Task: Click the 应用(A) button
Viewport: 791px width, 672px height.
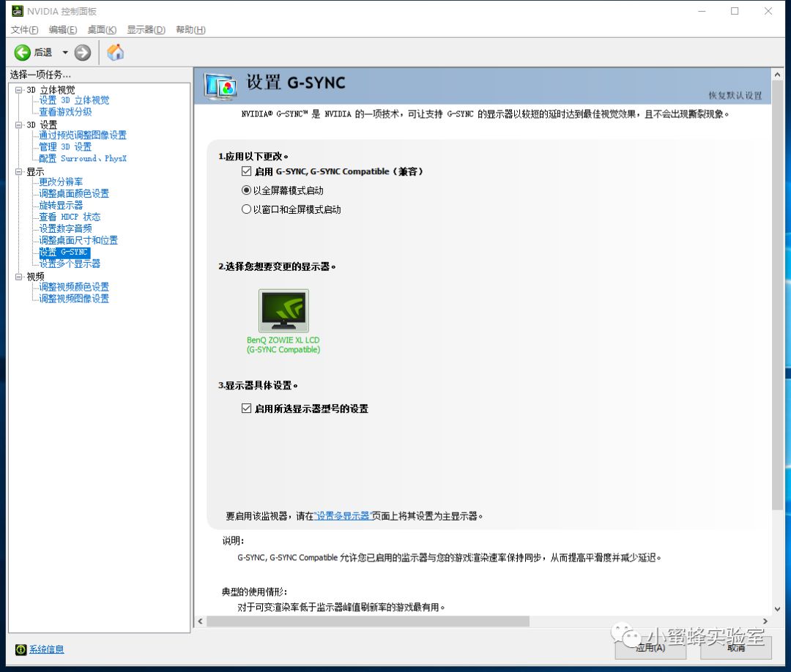Action: tap(650, 648)
